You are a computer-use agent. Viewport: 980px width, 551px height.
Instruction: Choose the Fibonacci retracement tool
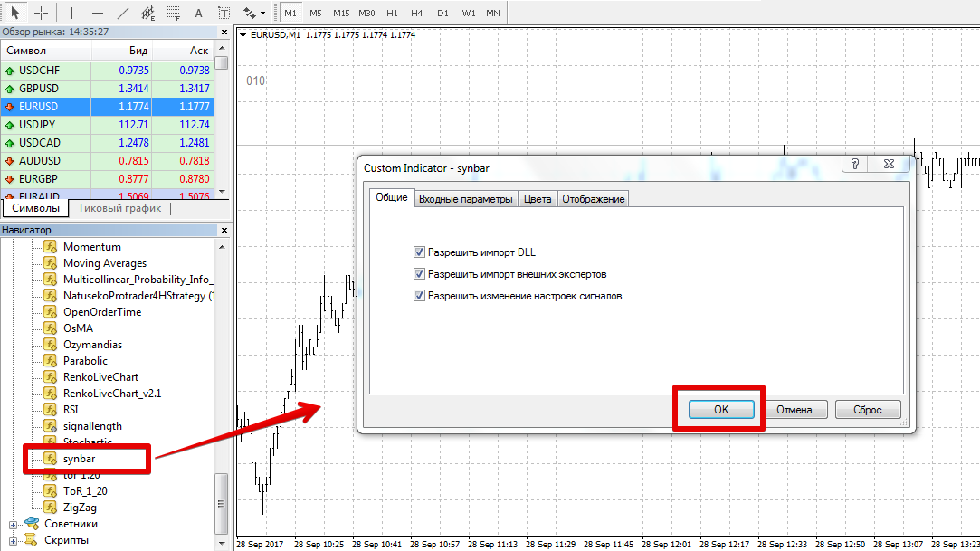pyautogui.click(x=175, y=13)
